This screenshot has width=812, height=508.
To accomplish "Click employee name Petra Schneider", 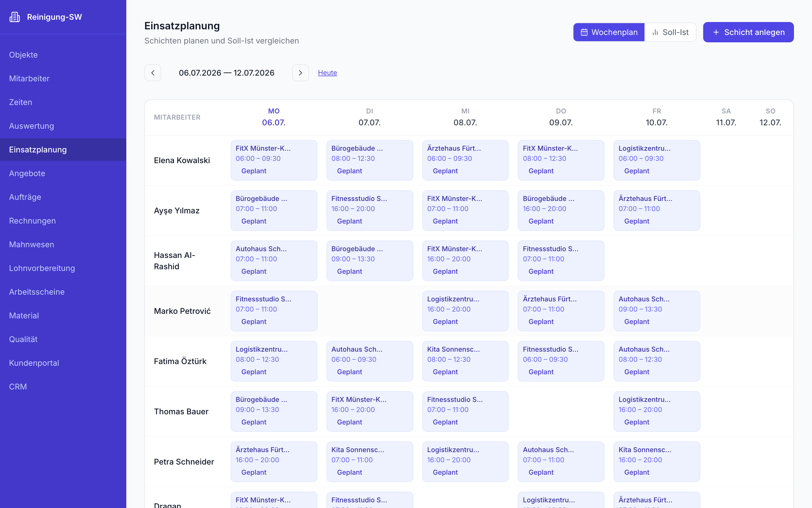I will (x=184, y=462).
